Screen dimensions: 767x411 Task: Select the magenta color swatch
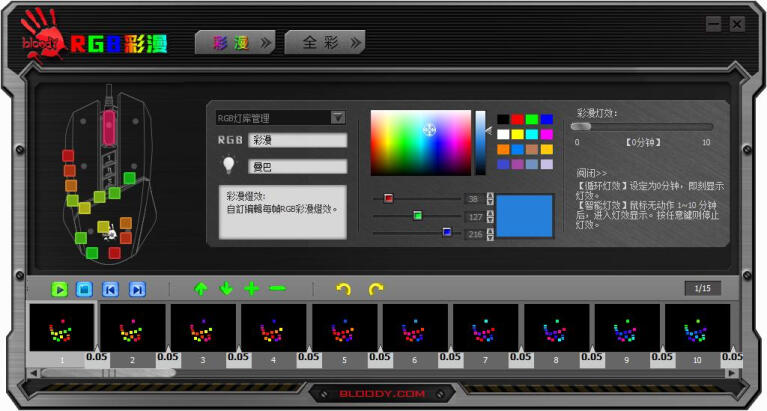[x=547, y=134]
